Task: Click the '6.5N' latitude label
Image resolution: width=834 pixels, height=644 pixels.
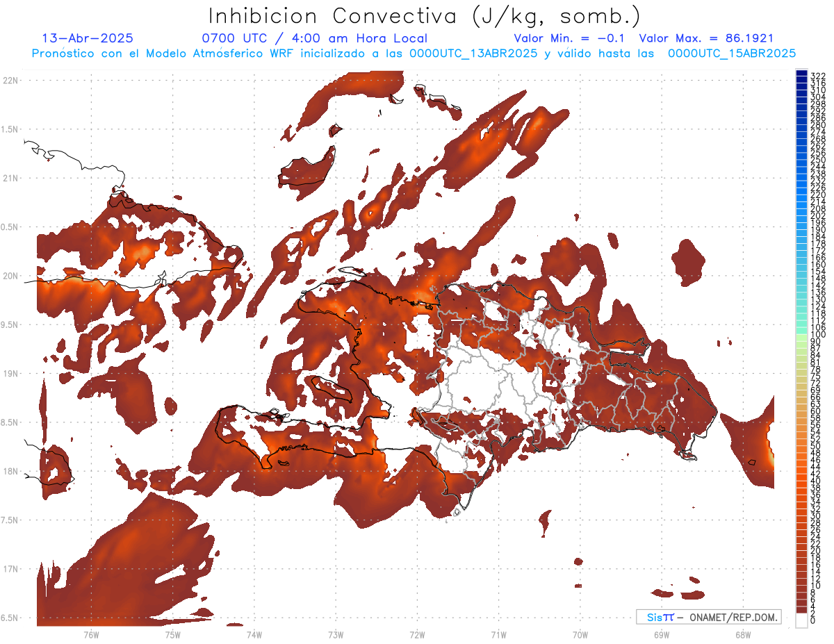Action: click(10, 618)
